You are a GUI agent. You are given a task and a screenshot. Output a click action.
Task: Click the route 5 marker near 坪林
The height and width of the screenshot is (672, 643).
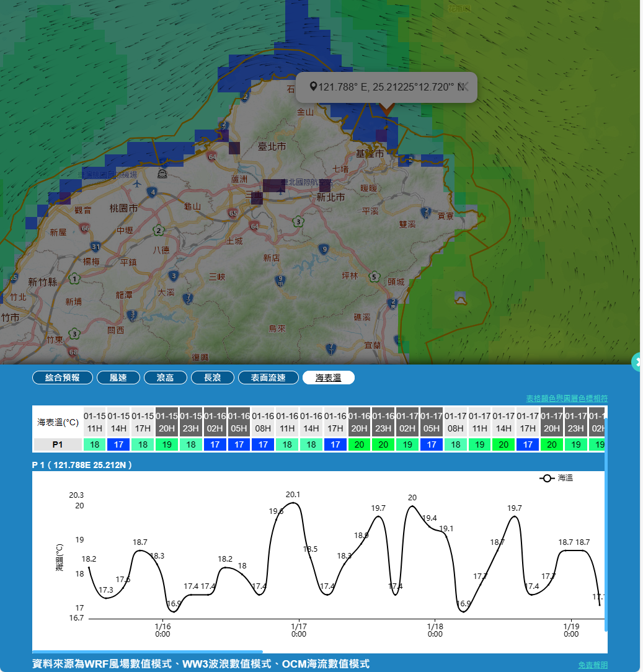coord(373,276)
